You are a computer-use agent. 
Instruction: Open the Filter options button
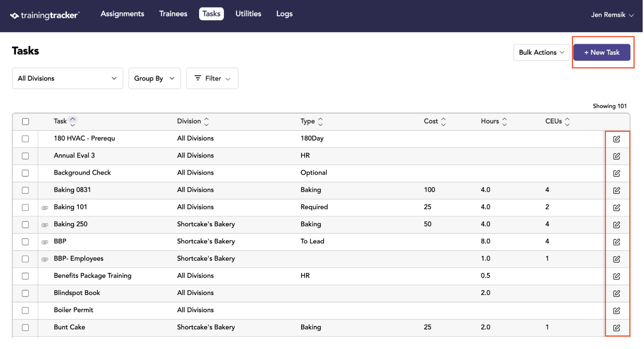212,78
